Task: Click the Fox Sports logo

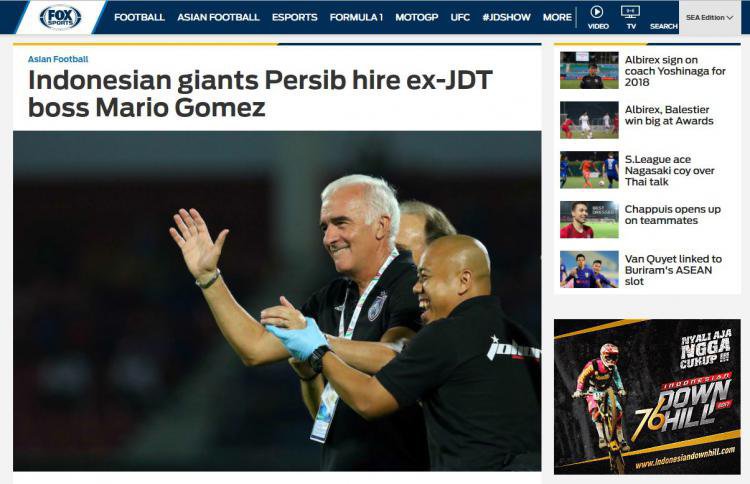Action: [60, 17]
